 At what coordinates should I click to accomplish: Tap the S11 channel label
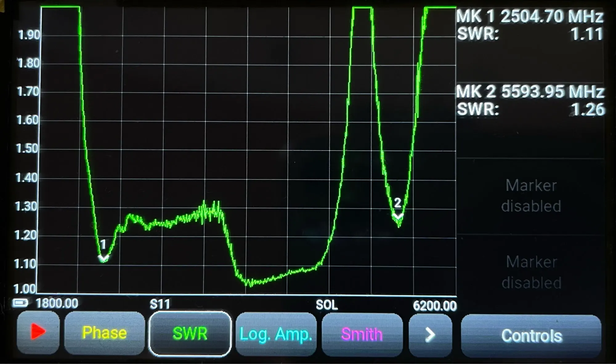[160, 304]
